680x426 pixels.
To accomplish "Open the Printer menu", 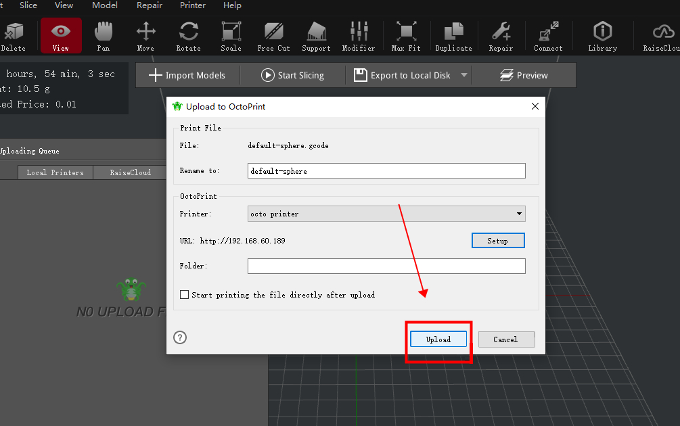I will (x=193, y=5).
